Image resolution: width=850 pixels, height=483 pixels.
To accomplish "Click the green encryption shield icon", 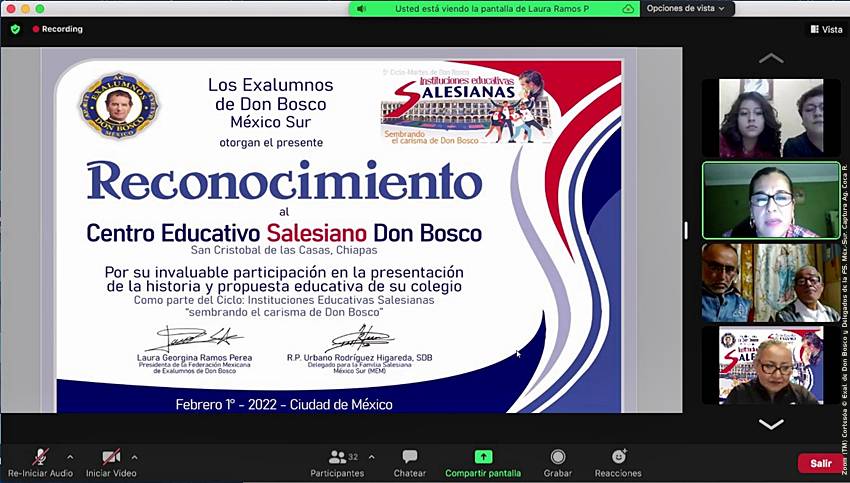I will tap(15, 29).
